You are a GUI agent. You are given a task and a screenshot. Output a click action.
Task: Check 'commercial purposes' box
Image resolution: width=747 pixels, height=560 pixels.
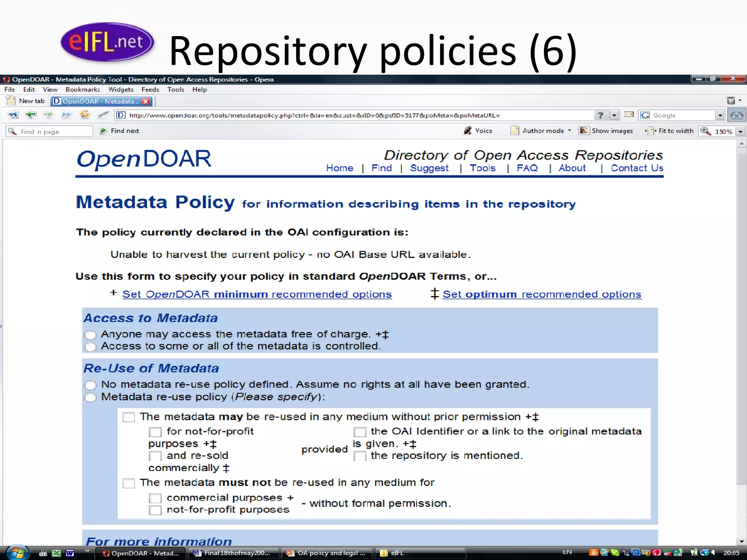[155, 498]
